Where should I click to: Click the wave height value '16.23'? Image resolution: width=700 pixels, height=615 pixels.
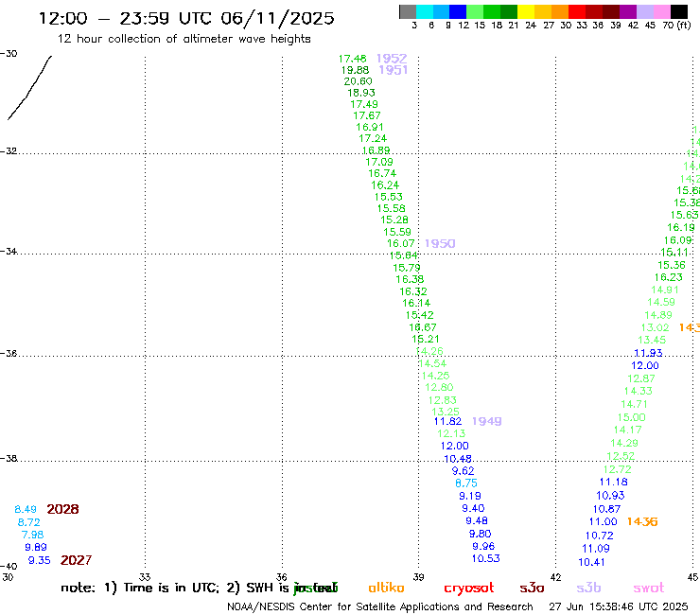(668, 277)
